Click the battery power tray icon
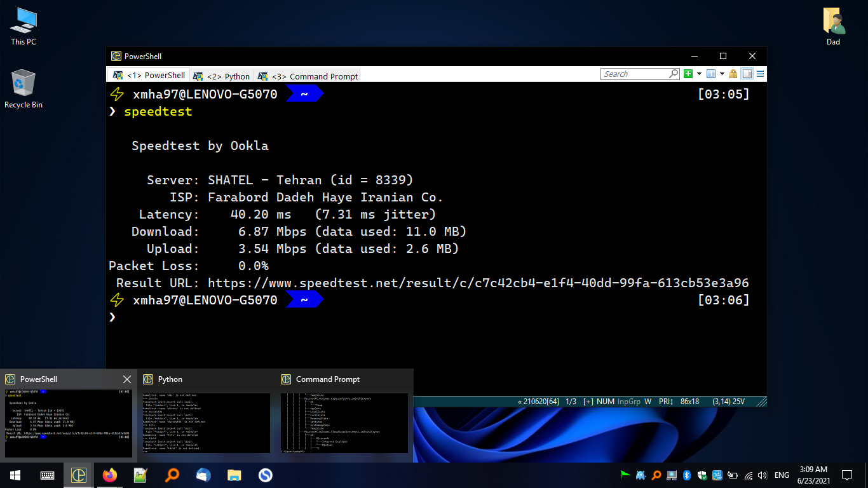Screen dimensions: 868x488 coord(733,475)
